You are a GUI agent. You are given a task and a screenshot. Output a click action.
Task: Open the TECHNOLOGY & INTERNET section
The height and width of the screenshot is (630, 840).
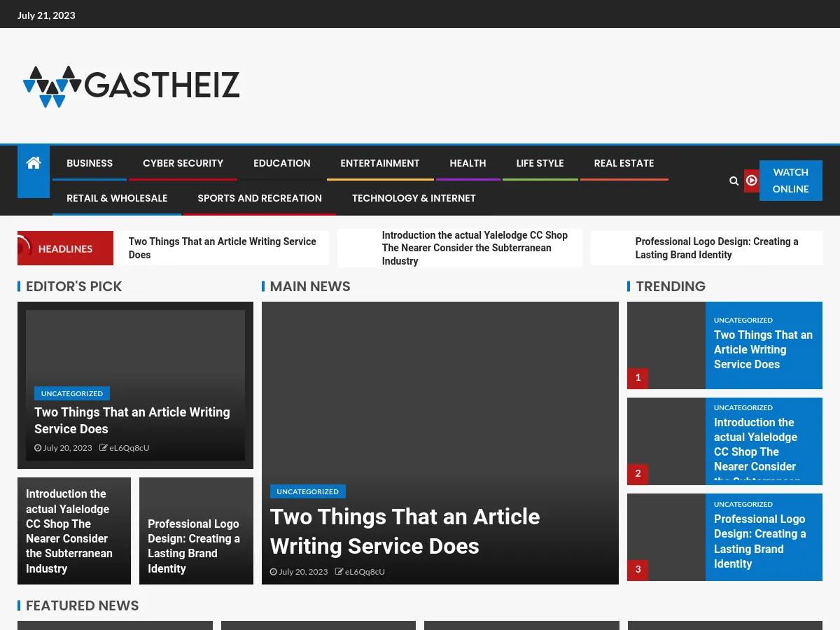click(x=414, y=198)
